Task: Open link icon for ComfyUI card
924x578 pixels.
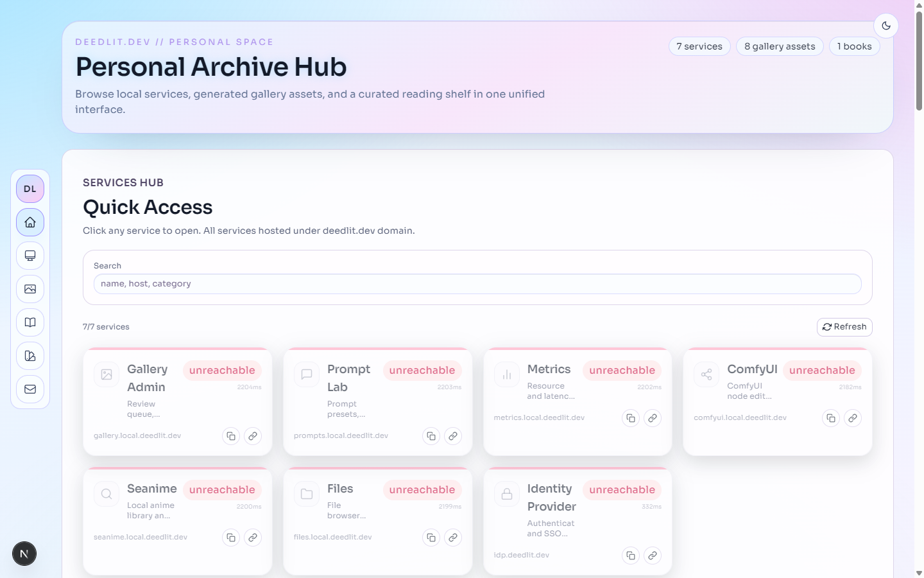Action: pyautogui.click(x=853, y=418)
